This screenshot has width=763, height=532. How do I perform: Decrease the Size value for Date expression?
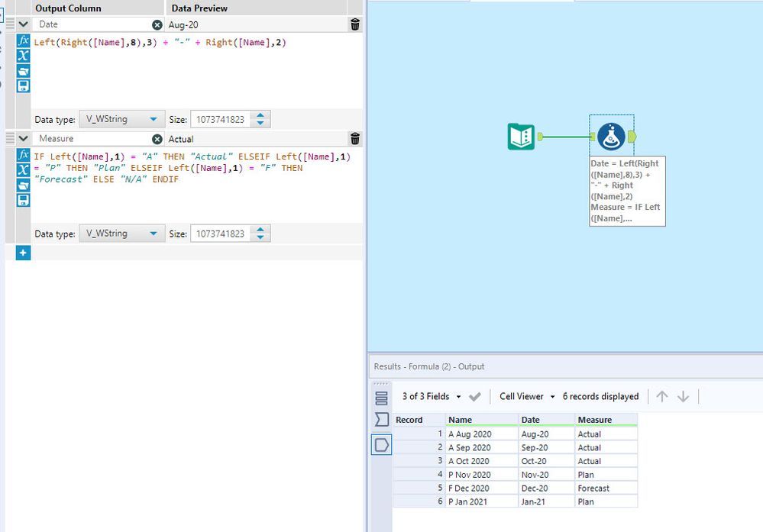(x=260, y=123)
